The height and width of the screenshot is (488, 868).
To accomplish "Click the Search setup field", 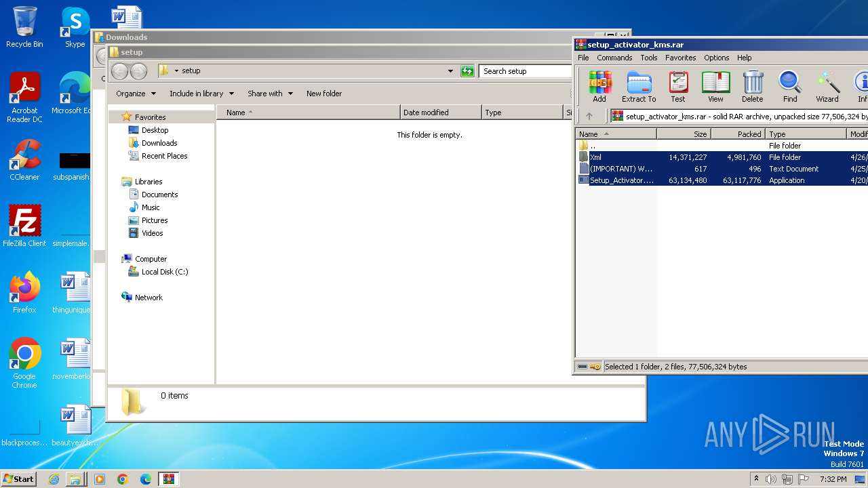I will pyautogui.click(x=526, y=70).
